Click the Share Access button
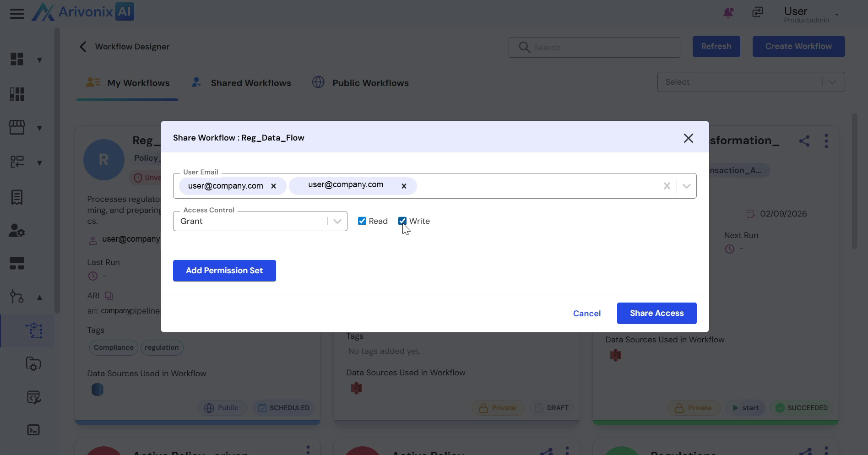868x455 pixels. (656, 313)
